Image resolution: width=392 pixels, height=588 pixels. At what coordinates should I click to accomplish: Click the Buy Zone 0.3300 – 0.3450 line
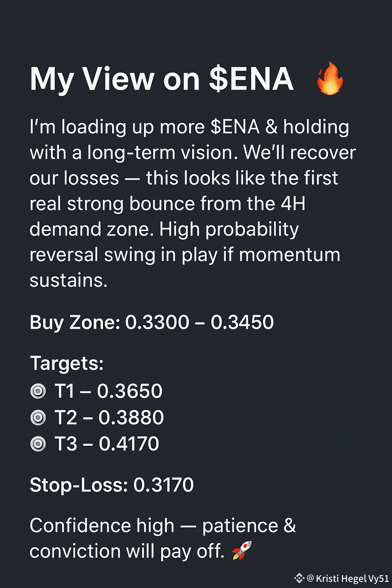(152, 322)
